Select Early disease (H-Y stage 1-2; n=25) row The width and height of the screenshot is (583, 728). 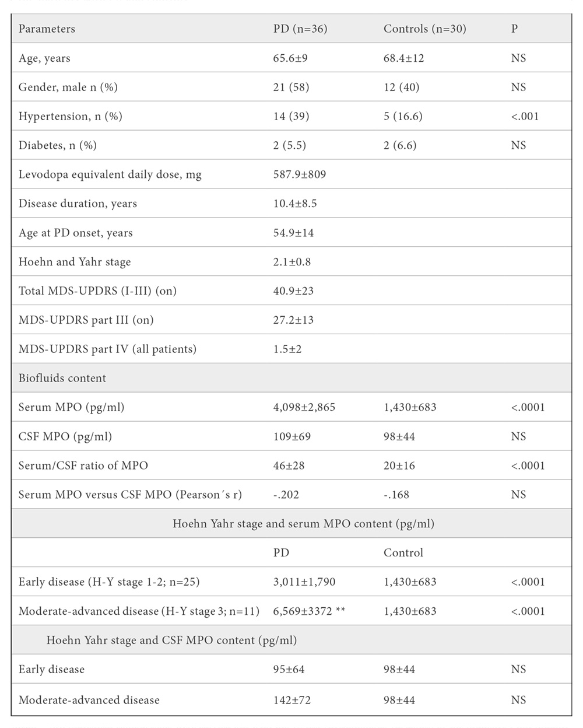click(291, 582)
